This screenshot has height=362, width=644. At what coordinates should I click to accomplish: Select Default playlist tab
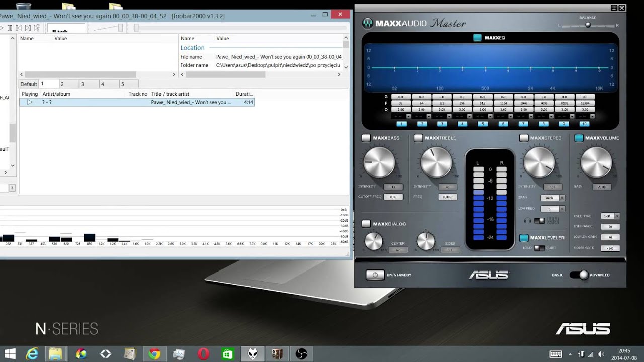(29, 84)
